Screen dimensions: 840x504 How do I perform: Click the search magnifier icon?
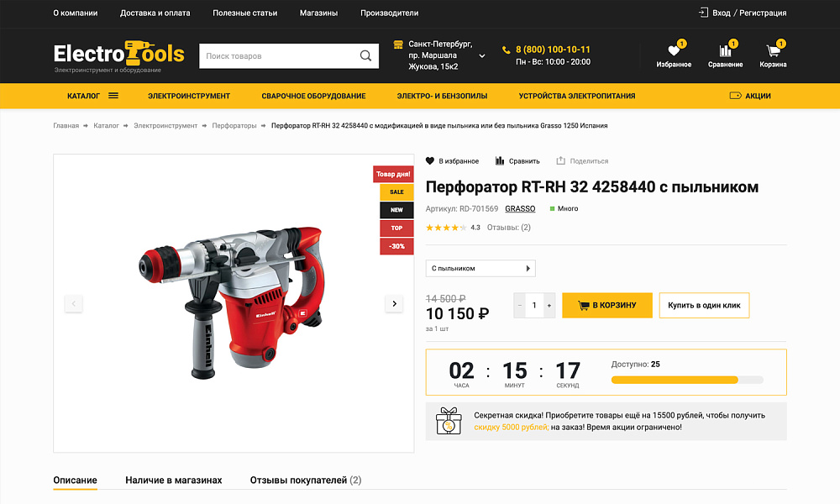365,55
